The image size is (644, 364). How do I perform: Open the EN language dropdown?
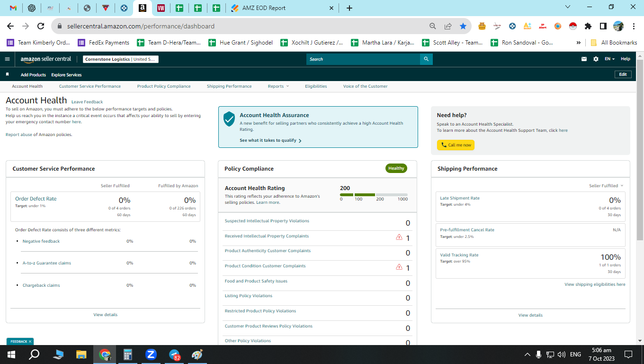pos(610,59)
